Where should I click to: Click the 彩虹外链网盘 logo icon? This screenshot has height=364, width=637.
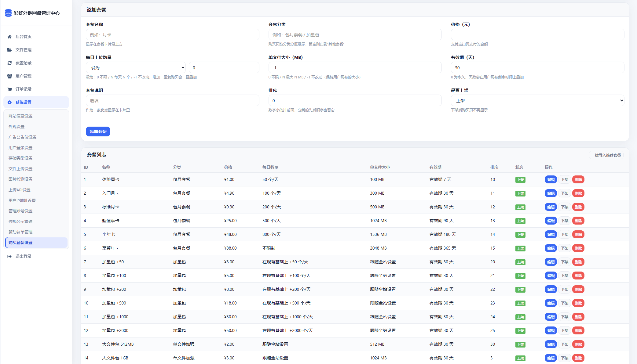coord(8,13)
